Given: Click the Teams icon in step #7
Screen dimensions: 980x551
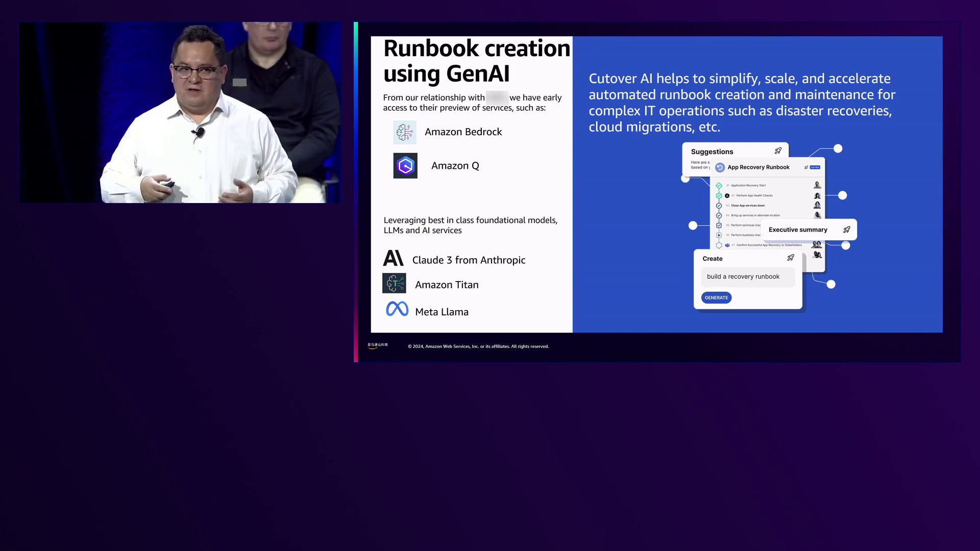Looking at the screenshot, I should click(727, 245).
